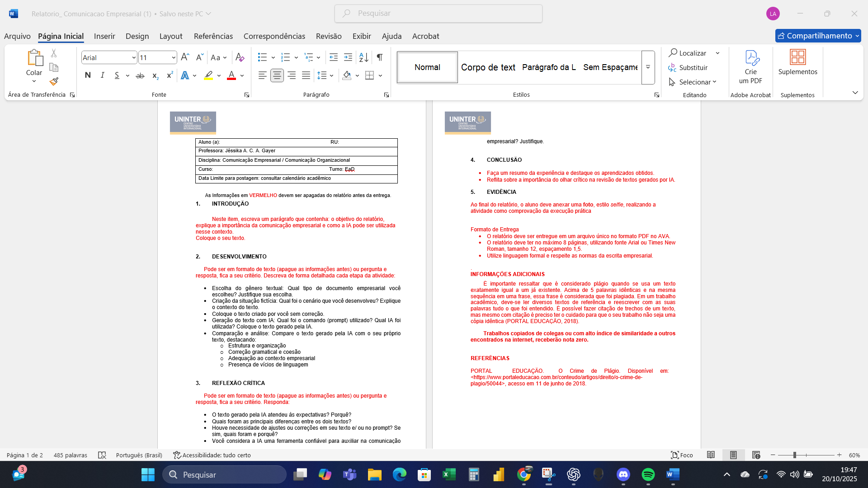Open the Referências ribbon tab
Screen dimensions: 868x488
[x=213, y=36]
